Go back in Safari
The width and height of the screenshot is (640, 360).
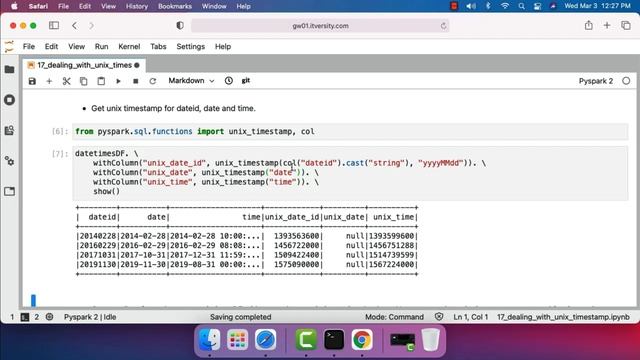74,25
